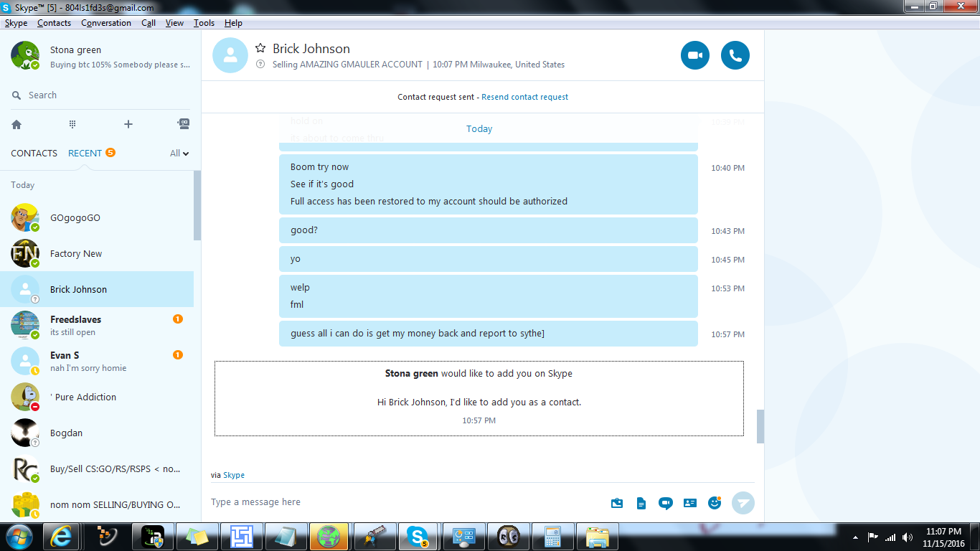Open the bots icon in sidebar
Screen dimensions: 980x551
pos(184,123)
